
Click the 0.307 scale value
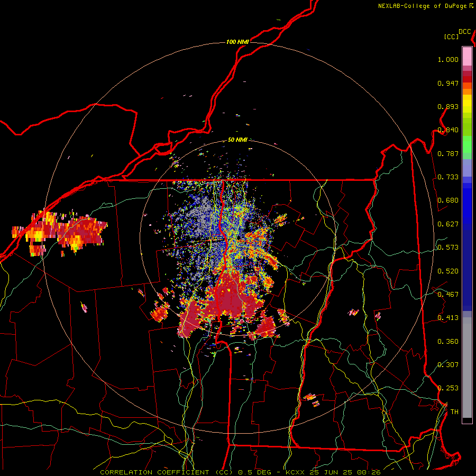click(x=448, y=365)
